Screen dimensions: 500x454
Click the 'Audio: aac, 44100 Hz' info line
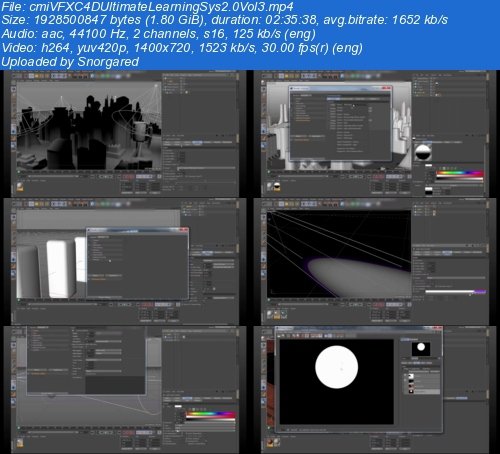(158, 34)
